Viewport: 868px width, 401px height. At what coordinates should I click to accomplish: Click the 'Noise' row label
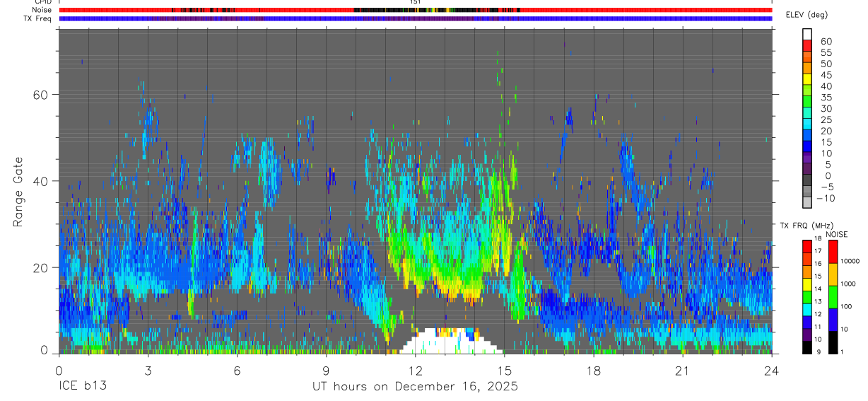[x=42, y=10]
